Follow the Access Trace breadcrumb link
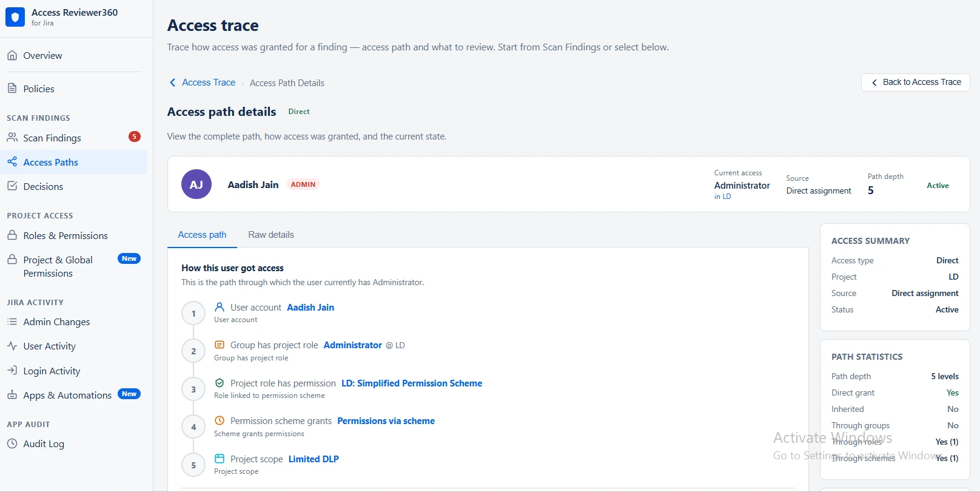 [209, 83]
